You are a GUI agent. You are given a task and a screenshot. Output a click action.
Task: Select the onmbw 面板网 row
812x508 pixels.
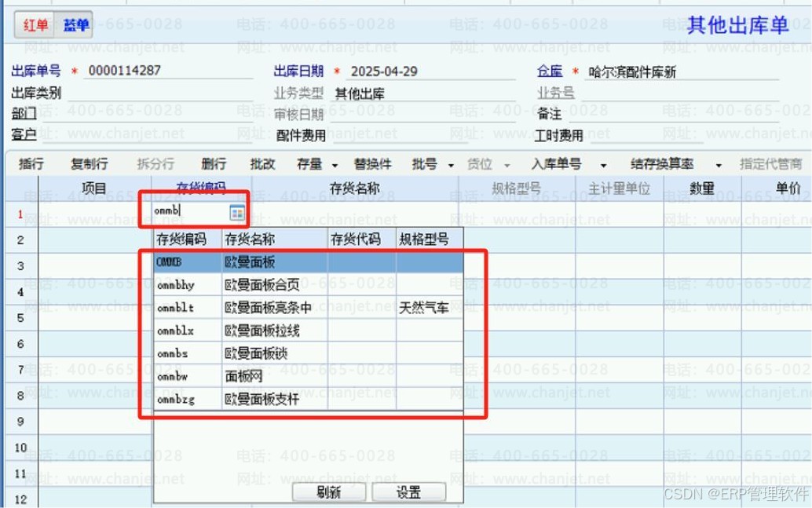click(x=308, y=376)
